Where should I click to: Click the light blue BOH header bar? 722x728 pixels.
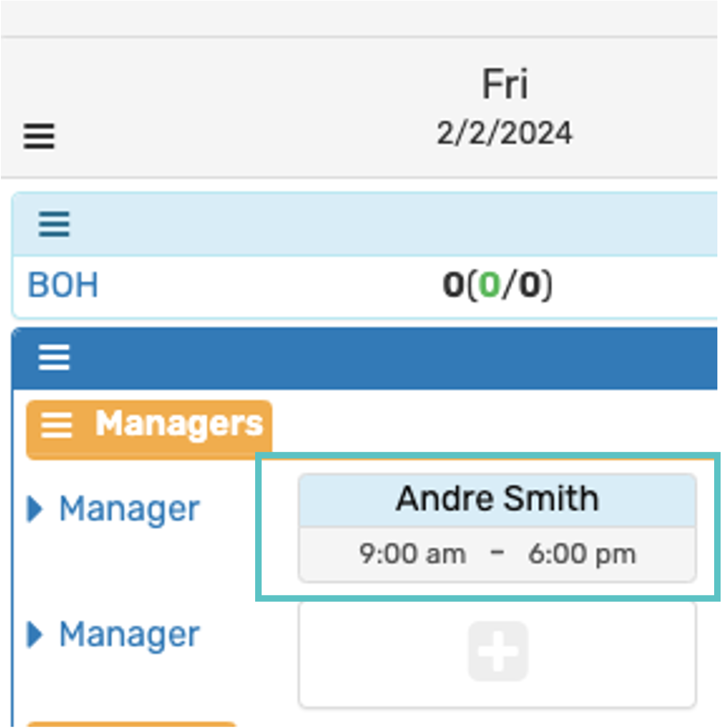[370, 224]
